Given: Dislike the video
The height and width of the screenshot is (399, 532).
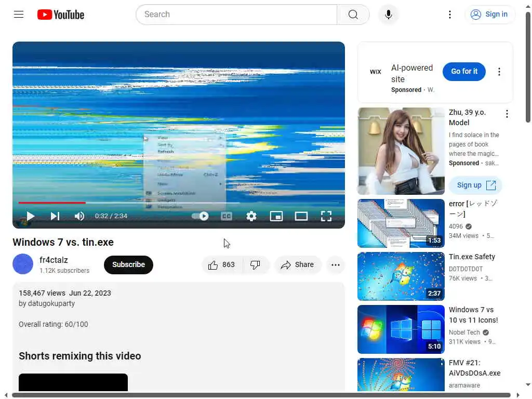Looking at the screenshot, I should [x=255, y=264].
